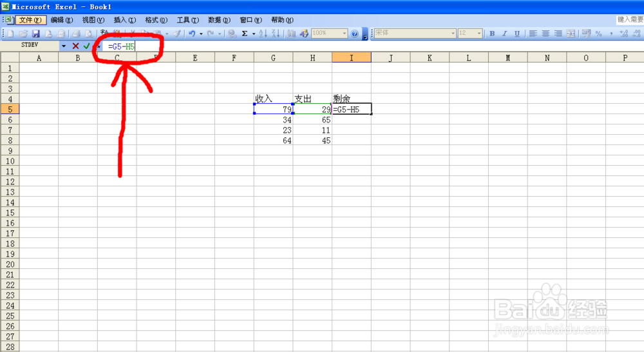The image size is (644, 352).
Task: Increase decimal places
Action: pyautogui.click(x=624, y=34)
